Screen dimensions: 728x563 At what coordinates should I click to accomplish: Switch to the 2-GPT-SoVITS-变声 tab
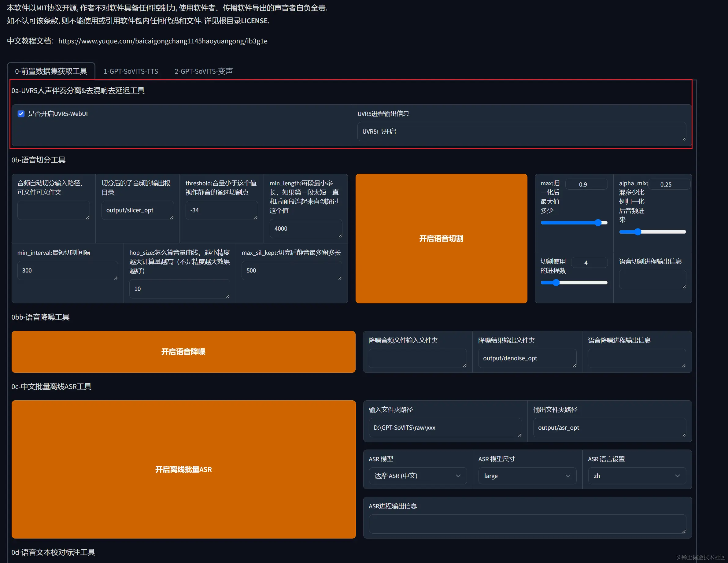(x=203, y=71)
